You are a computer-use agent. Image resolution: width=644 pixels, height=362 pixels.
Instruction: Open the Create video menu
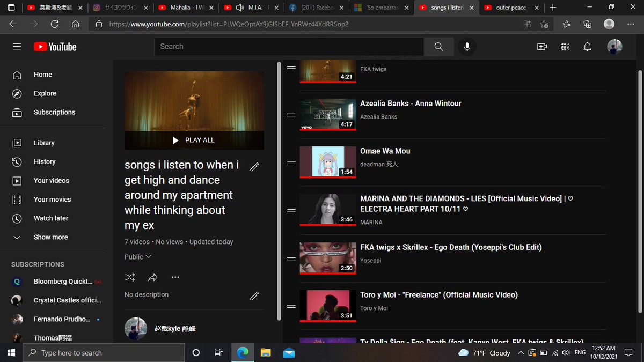click(x=542, y=47)
